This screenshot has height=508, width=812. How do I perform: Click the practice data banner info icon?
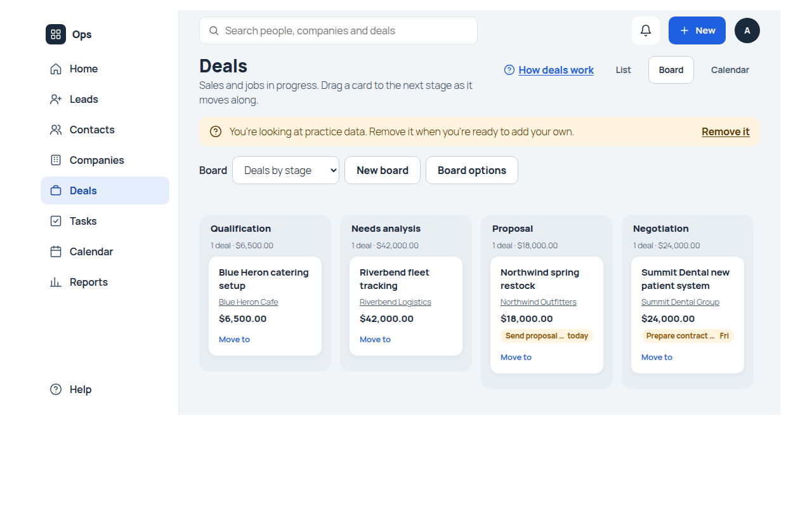tap(216, 131)
